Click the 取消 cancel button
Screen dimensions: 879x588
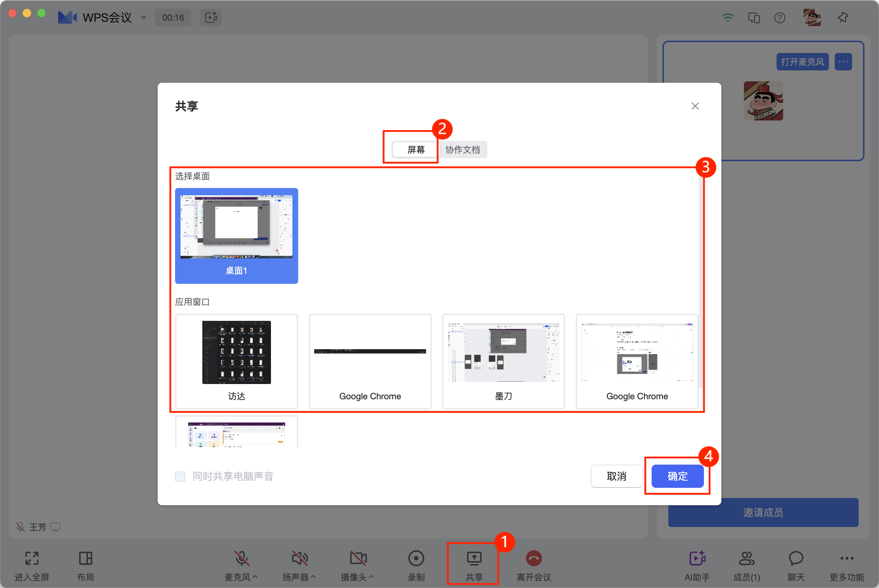(616, 476)
